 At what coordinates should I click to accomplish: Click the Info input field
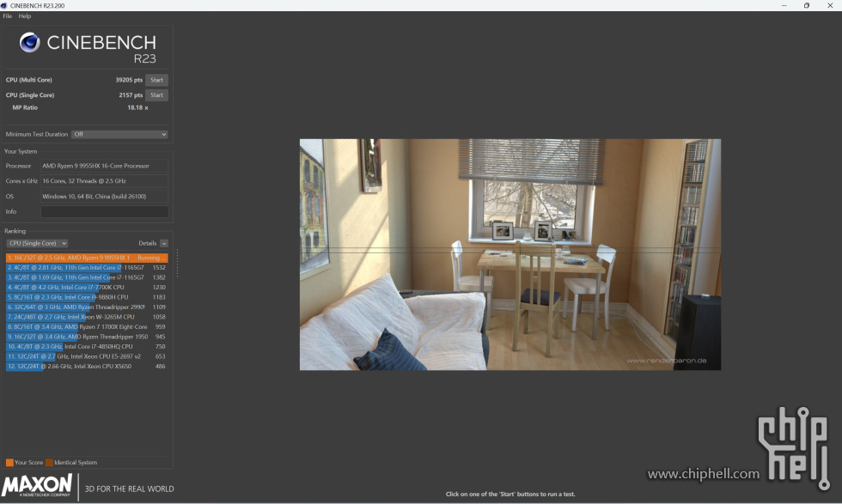105,211
